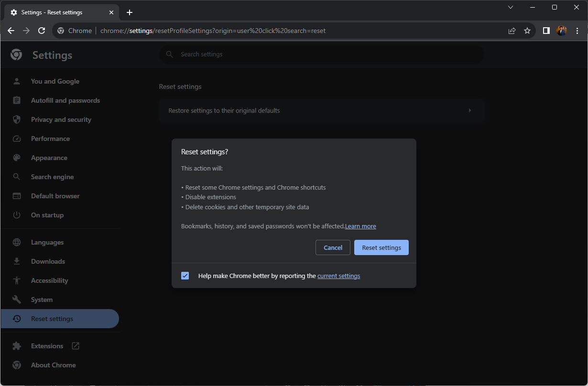Click the share page icon
This screenshot has height=386, width=588.
coord(512,31)
